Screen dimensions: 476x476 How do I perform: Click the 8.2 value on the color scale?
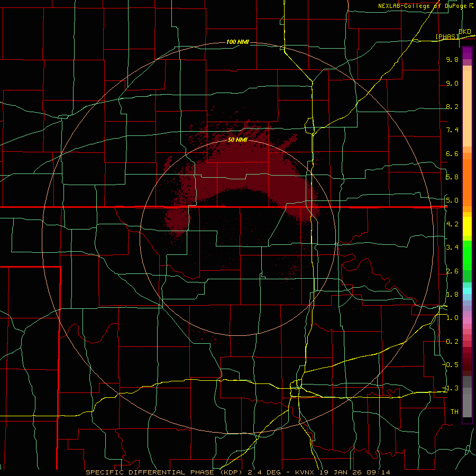click(x=452, y=106)
